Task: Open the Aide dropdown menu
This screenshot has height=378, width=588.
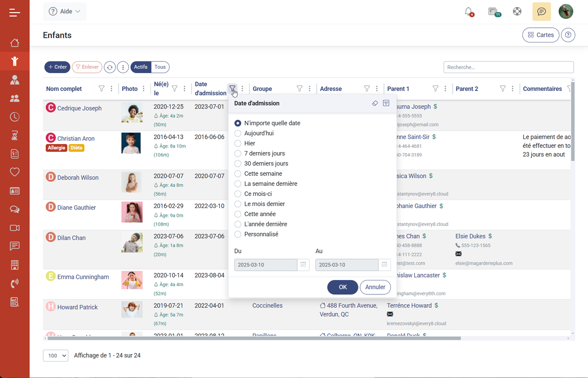Action: (x=64, y=11)
